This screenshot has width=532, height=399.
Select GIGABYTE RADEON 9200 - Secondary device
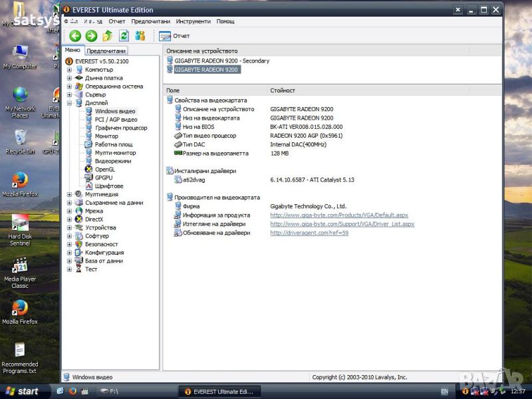coord(221,61)
